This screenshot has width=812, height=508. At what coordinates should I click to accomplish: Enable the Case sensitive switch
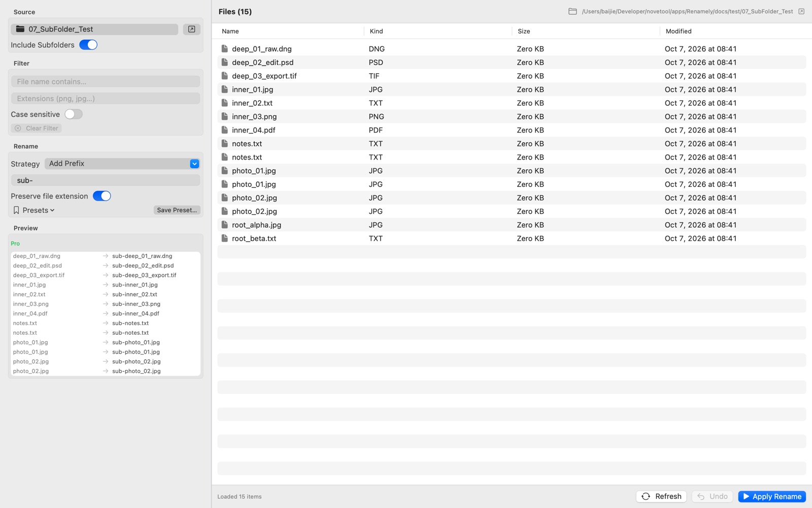74,114
